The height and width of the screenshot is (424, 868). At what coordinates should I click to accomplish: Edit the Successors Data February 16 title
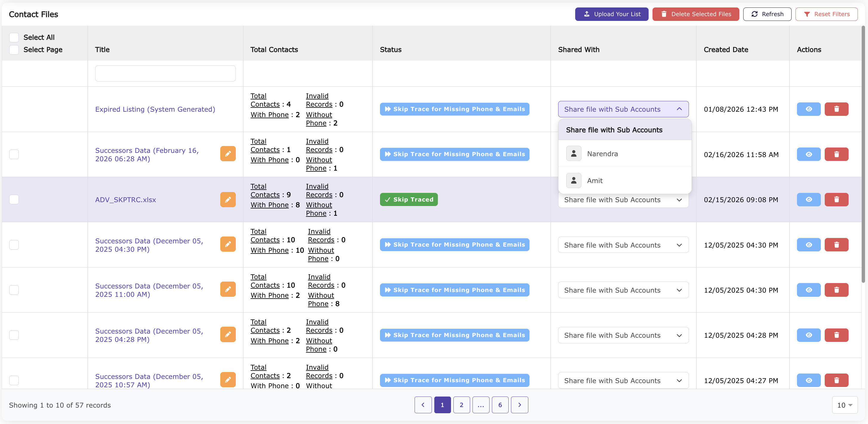coord(228,154)
